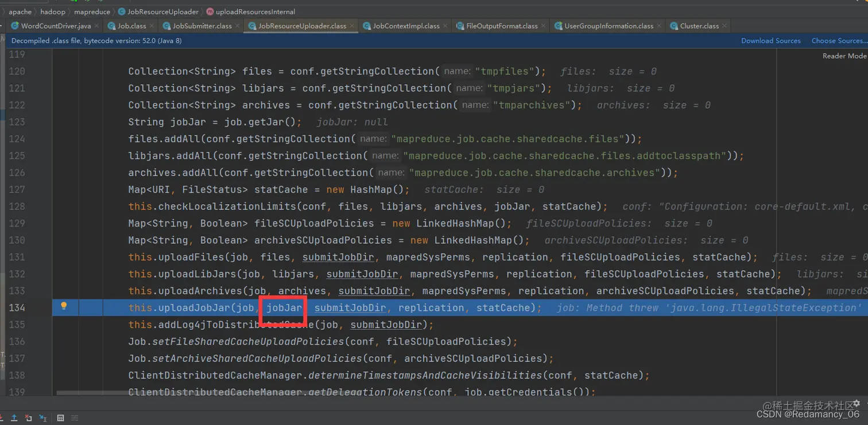This screenshot has height=425, width=868.
Task: Click the Choose Sources link
Action: coord(839,41)
